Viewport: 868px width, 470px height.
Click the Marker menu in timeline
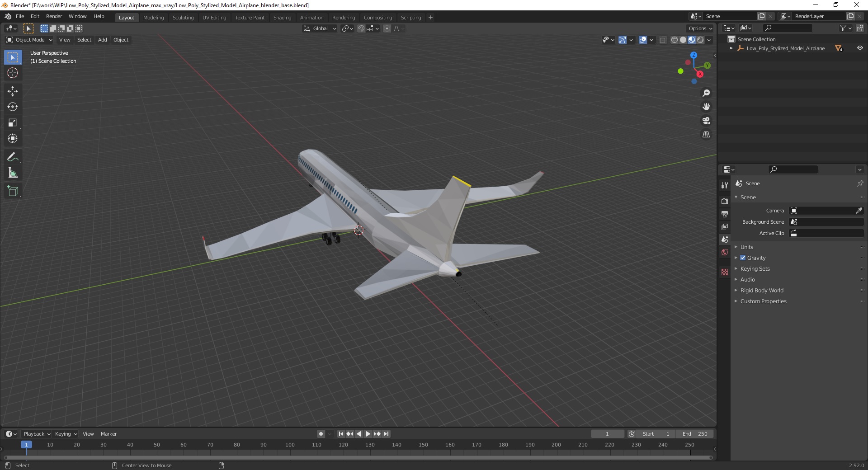[108, 434]
